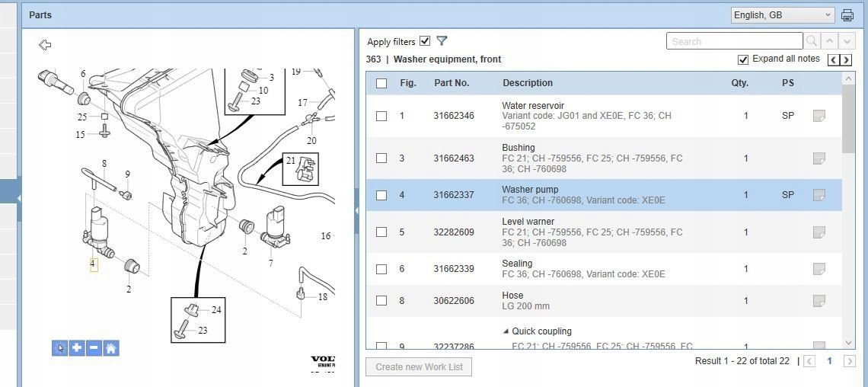Open the English, GB language dropdown

coord(782,15)
